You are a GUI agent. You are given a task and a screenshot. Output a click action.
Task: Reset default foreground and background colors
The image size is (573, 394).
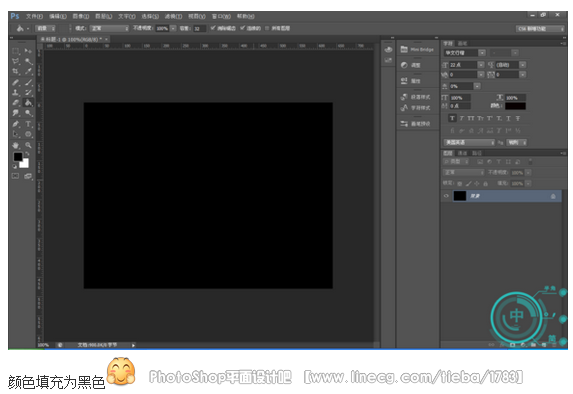[x=14, y=166]
